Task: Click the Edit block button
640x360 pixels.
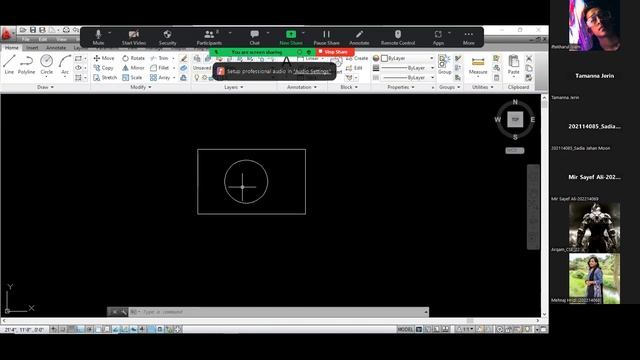Action: 354,68
